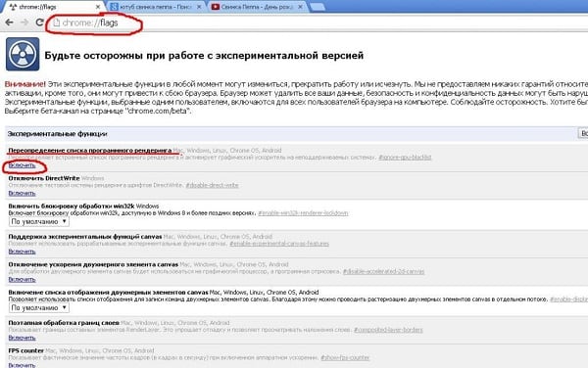Click the title Включение списка отображения двухмерных элементов canvas
Image resolution: width=588 pixels, height=368 pixels.
point(108,292)
